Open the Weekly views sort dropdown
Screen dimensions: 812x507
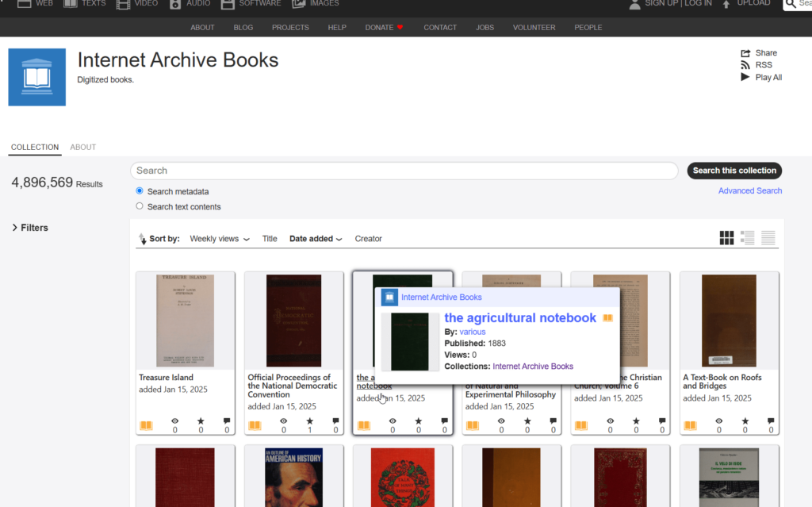point(220,239)
